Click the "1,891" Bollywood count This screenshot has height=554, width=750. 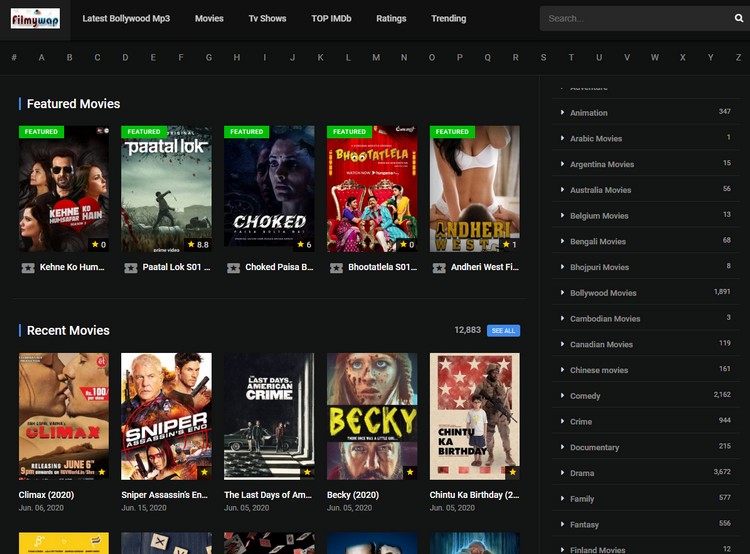point(722,291)
